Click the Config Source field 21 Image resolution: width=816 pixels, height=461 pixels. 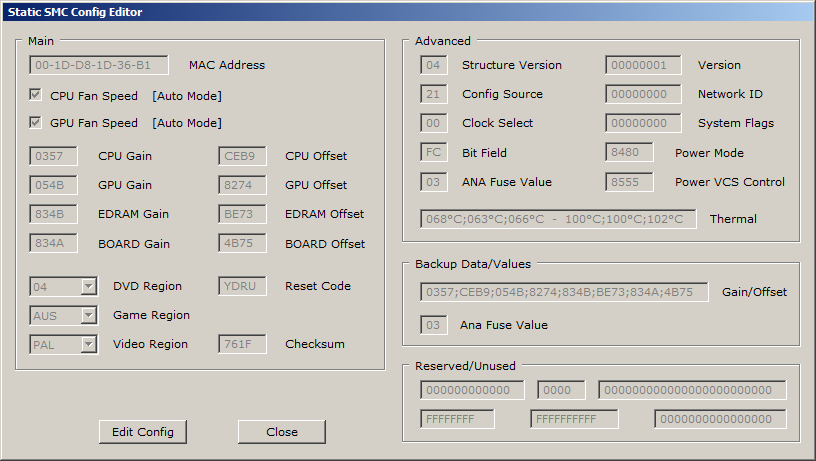pyautogui.click(x=434, y=94)
